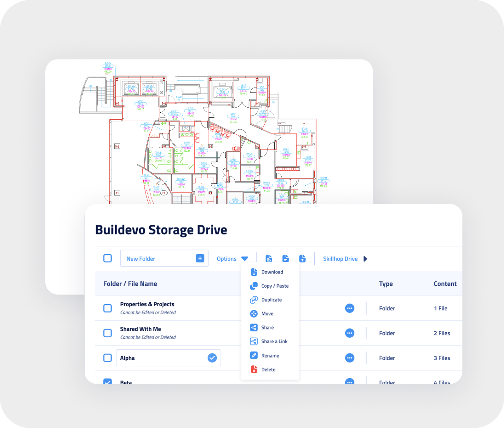The height and width of the screenshot is (428, 504).
Task: Choose Rename from Options menu
Action: click(270, 355)
